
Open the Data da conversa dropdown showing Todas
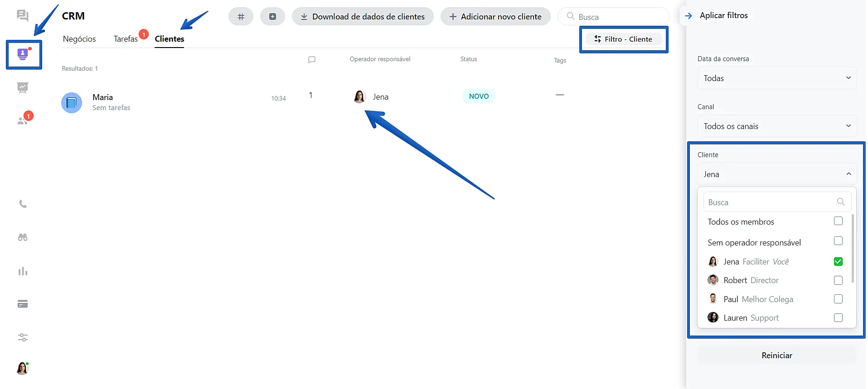coord(777,78)
